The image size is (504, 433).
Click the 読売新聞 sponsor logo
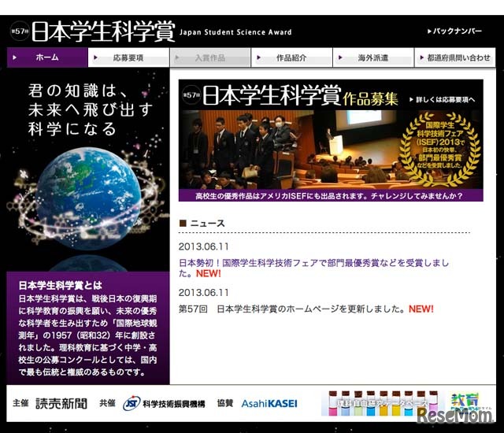point(61,403)
